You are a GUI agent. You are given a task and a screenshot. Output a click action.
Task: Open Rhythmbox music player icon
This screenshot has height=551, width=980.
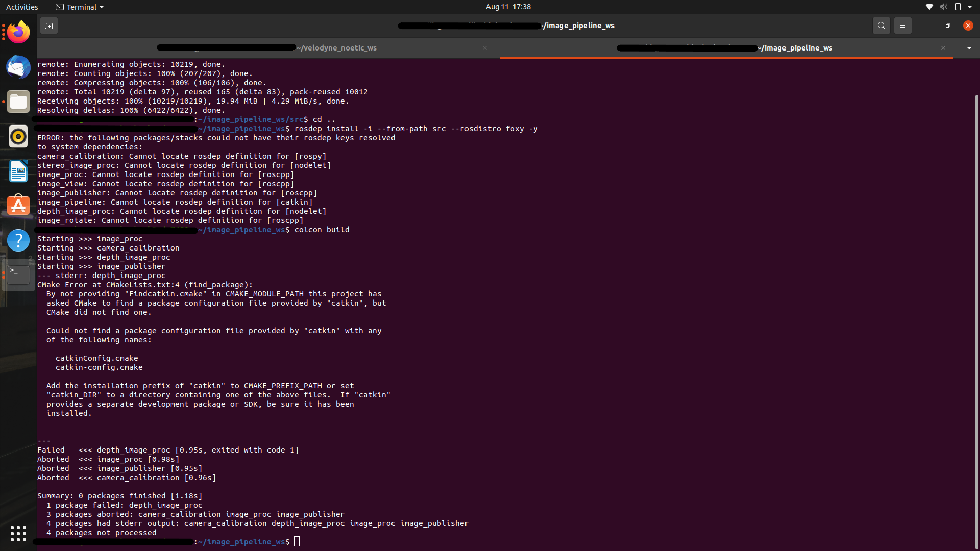[18, 136]
